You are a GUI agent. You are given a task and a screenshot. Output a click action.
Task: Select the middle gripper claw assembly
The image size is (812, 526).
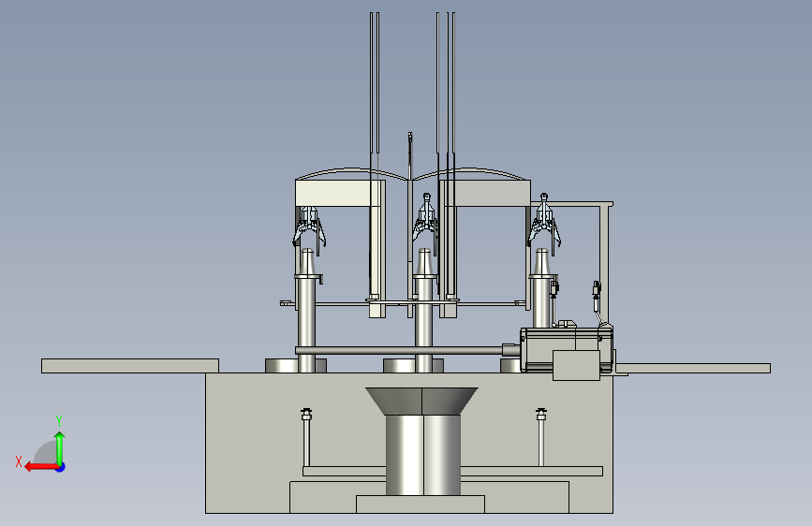pos(425,219)
